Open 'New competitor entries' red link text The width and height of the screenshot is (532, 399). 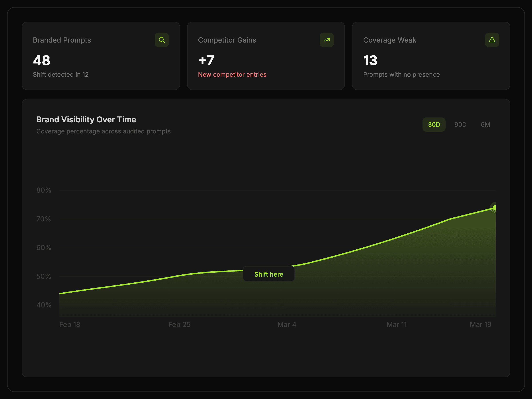[232, 74]
